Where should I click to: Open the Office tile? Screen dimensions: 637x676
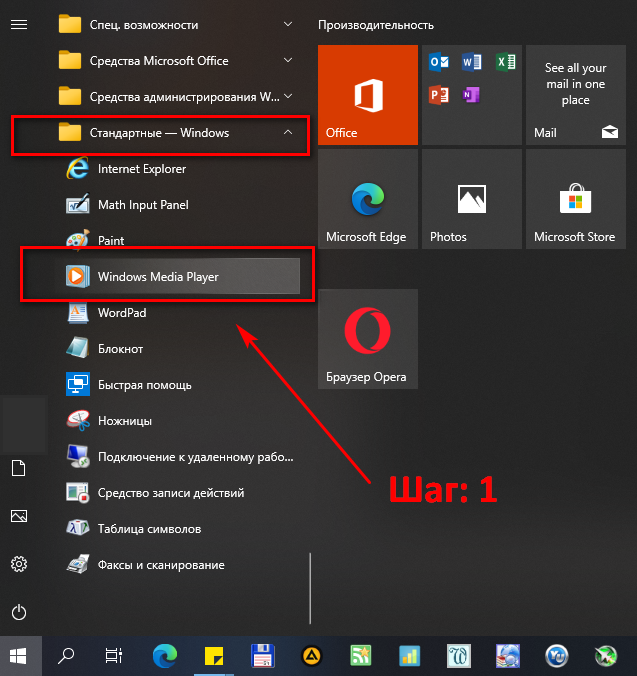pyautogui.click(x=368, y=95)
